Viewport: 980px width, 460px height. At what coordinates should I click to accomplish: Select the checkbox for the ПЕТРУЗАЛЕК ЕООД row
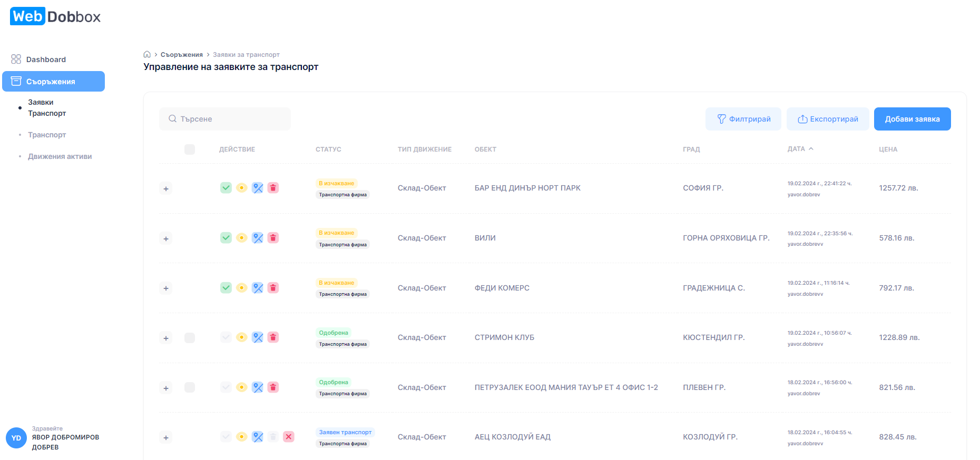point(190,387)
